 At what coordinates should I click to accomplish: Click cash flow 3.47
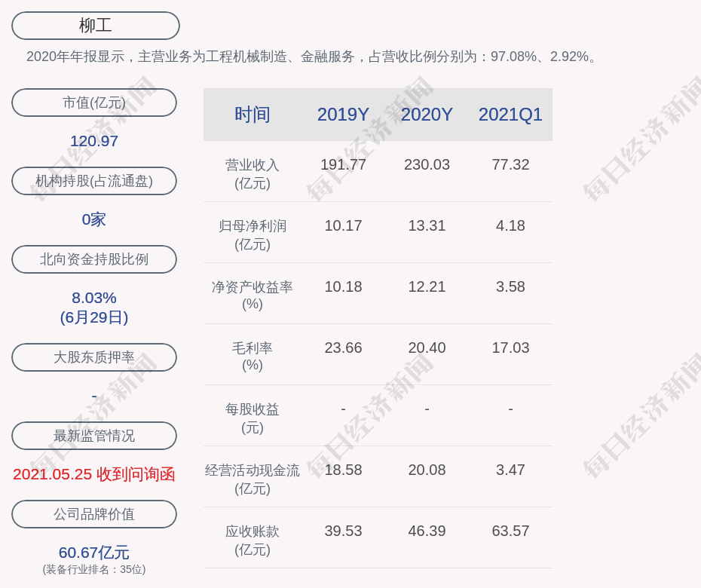[x=510, y=470]
